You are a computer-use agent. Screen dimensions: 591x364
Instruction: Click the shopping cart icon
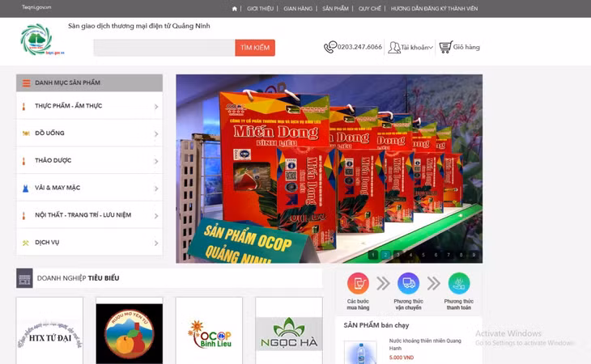coord(445,47)
